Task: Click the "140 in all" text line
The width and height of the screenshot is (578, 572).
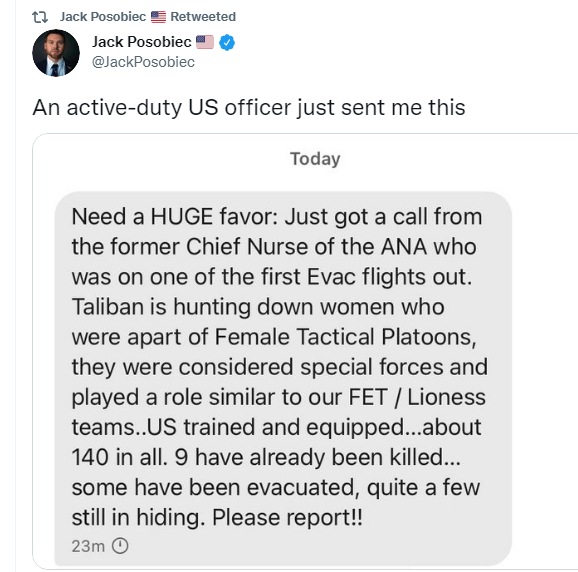Action: [x=266, y=457]
